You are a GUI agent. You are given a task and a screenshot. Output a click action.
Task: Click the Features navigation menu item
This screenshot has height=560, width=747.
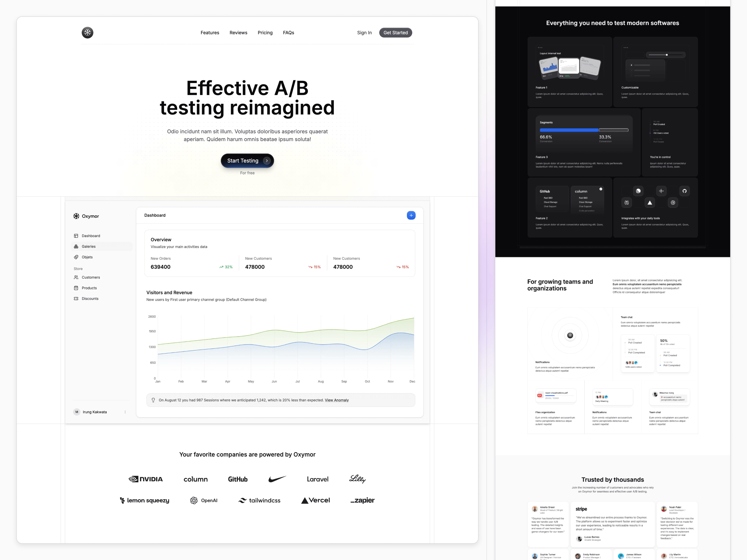click(210, 32)
